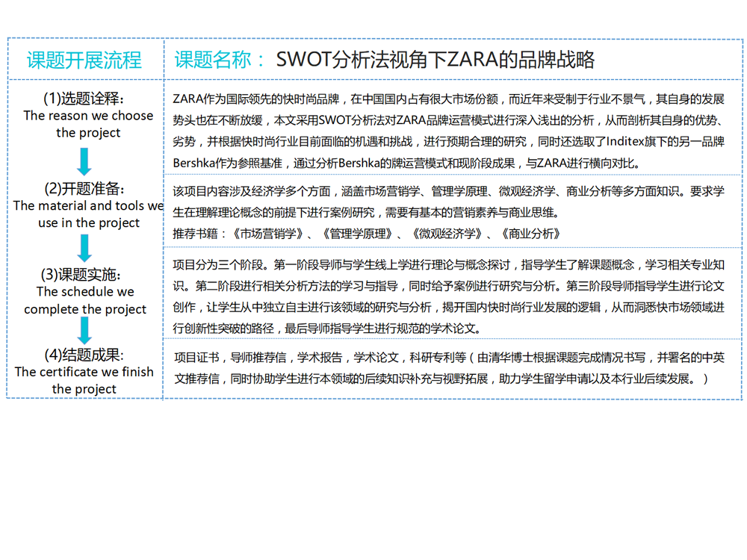Click the line starting "项目分为三个阶段"
Image resolution: width=747 pixels, height=560 pixels.
[448, 265]
